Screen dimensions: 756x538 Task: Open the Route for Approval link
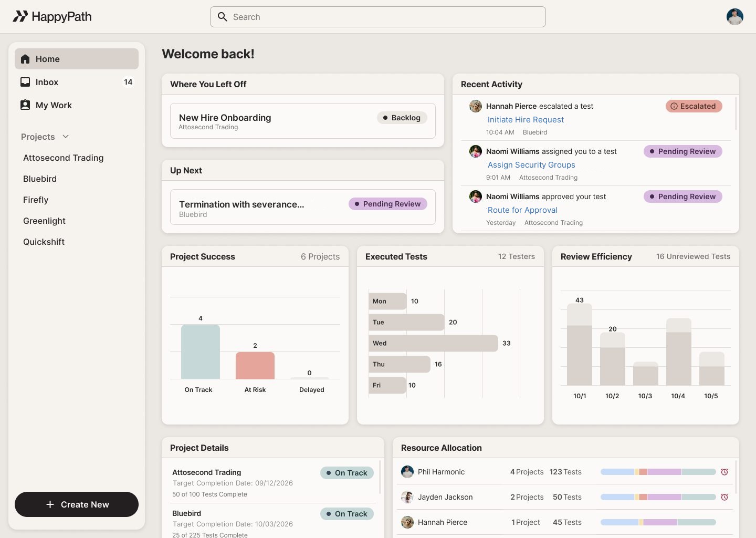point(522,210)
